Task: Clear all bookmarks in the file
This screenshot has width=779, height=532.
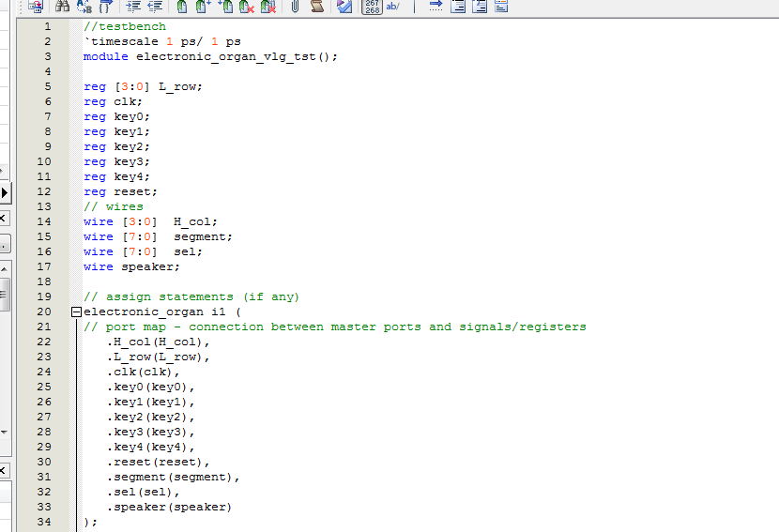Action: (246, 7)
